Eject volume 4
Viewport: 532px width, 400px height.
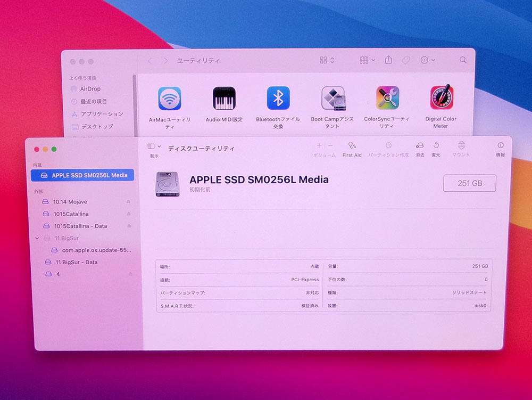tap(130, 274)
